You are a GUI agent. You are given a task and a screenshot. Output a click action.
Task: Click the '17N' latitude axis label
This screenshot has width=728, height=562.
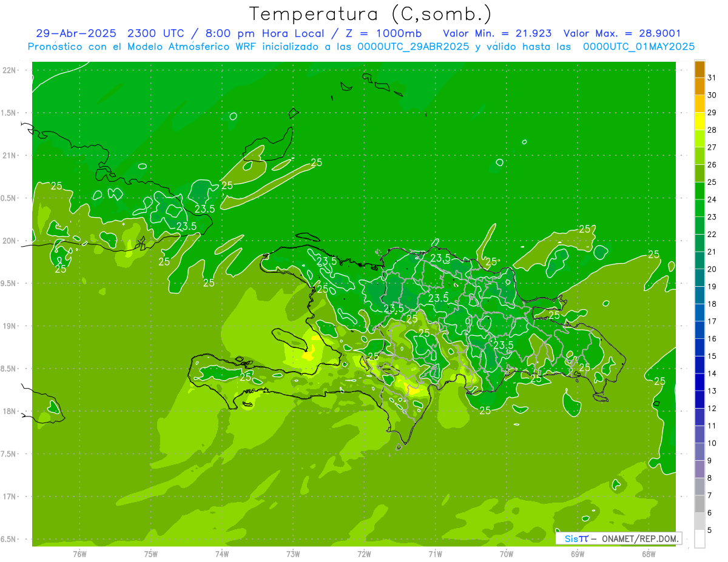(x=10, y=497)
